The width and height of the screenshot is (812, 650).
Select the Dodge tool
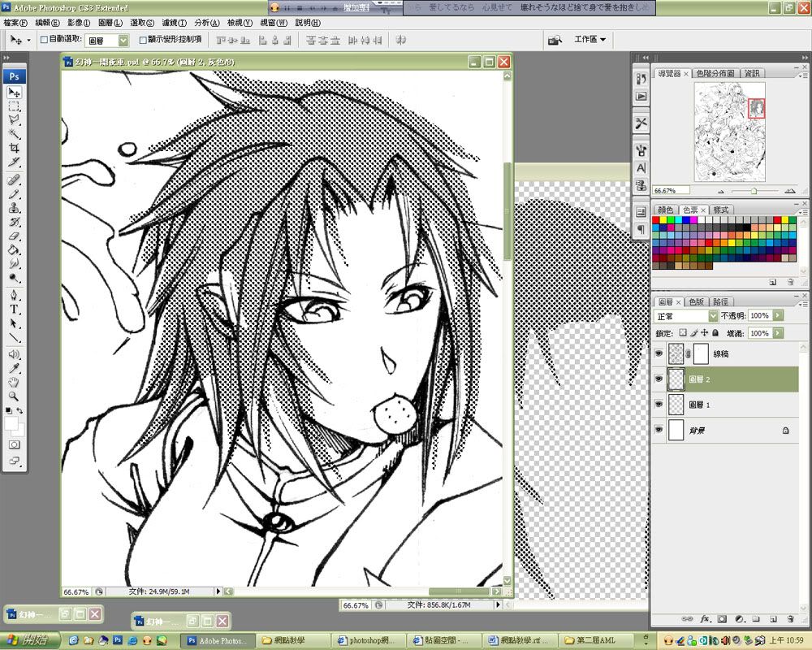coord(14,278)
